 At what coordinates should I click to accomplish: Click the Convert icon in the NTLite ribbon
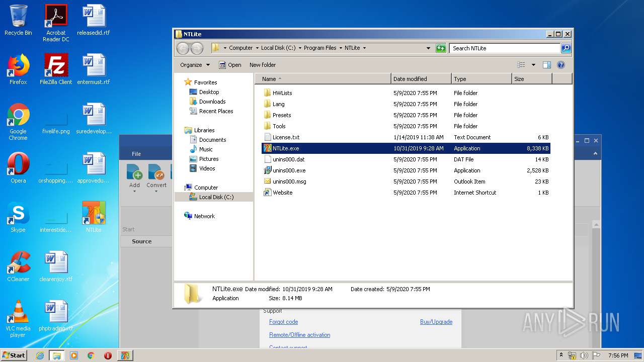click(156, 172)
